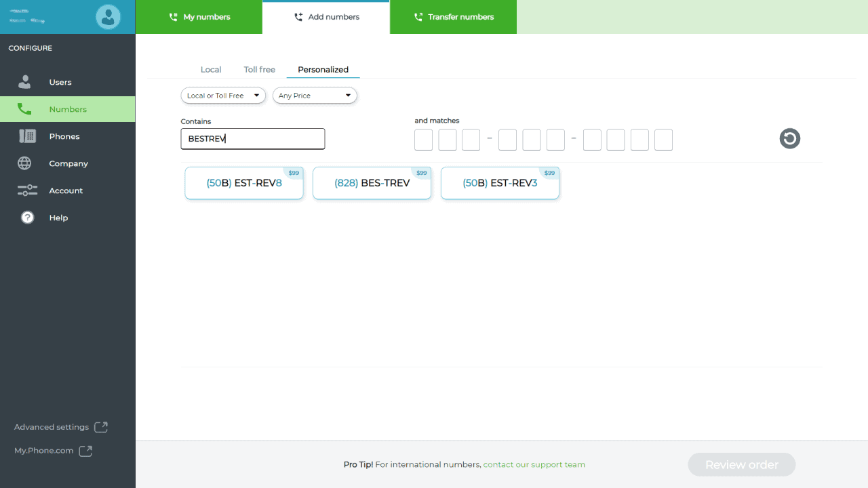The height and width of the screenshot is (488, 868).
Task: Select the Toll free sub-tab
Action: [x=259, y=70]
